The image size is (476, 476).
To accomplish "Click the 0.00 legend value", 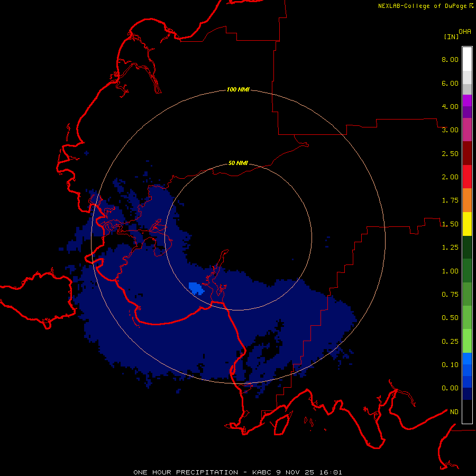I will click(450, 388).
